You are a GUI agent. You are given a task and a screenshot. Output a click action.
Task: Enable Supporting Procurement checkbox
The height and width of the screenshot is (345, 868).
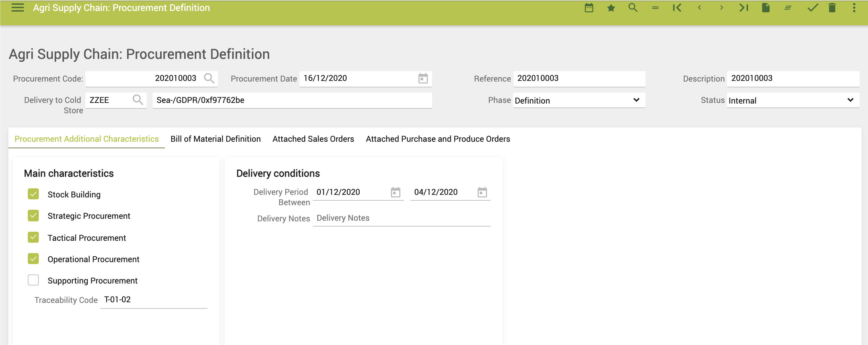click(x=33, y=280)
